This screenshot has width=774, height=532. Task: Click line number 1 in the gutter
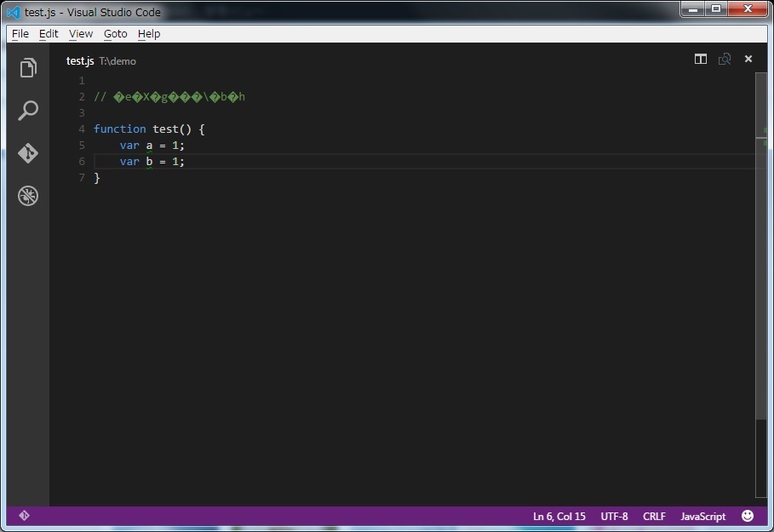tap(82, 81)
